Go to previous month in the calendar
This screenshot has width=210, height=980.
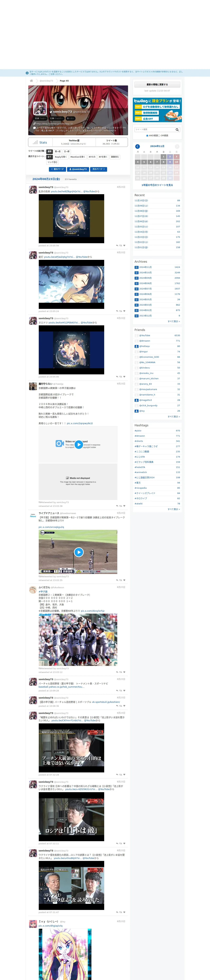click(138, 147)
